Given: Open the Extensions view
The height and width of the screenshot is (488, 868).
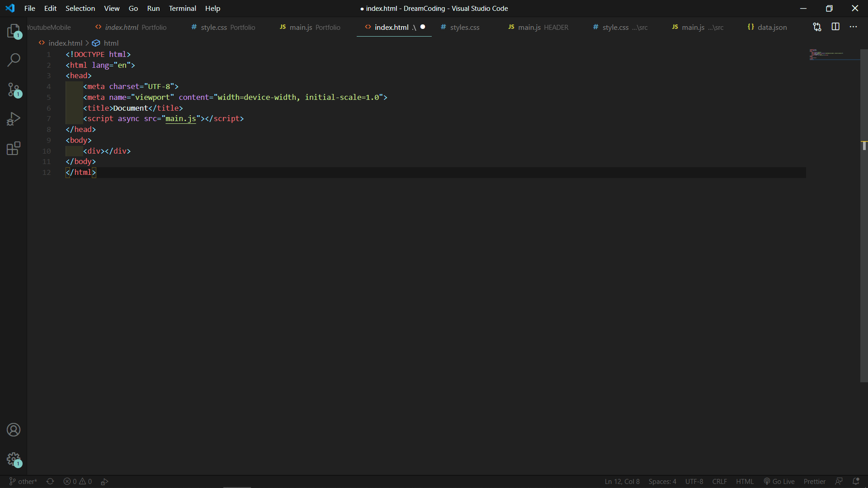Looking at the screenshot, I should point(14,148).
